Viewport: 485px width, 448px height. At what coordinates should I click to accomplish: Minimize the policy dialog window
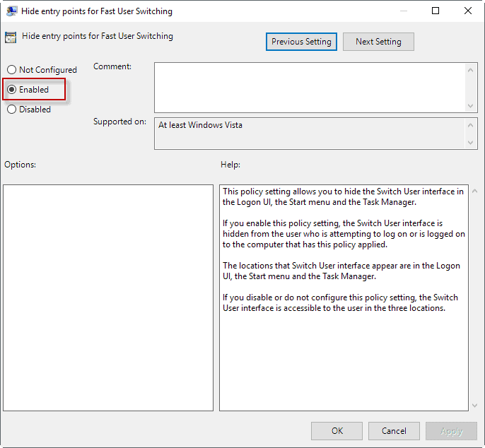403,11
